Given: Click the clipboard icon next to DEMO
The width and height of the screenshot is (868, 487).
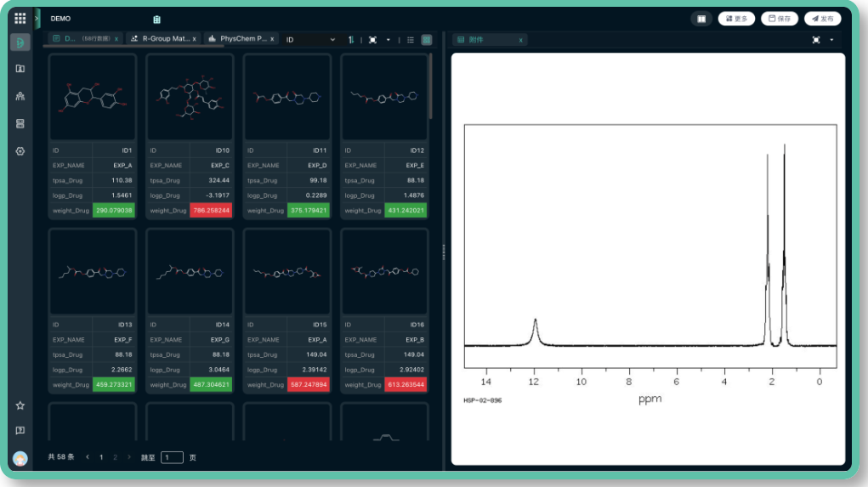Looking at the screenshot, I should click(x=156, y=19).
